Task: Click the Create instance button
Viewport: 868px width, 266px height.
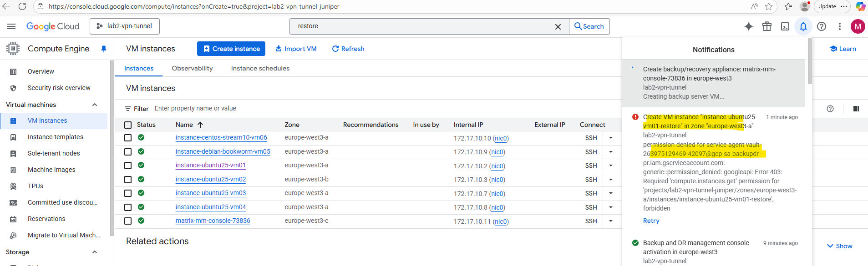Action: click(231, 49)
